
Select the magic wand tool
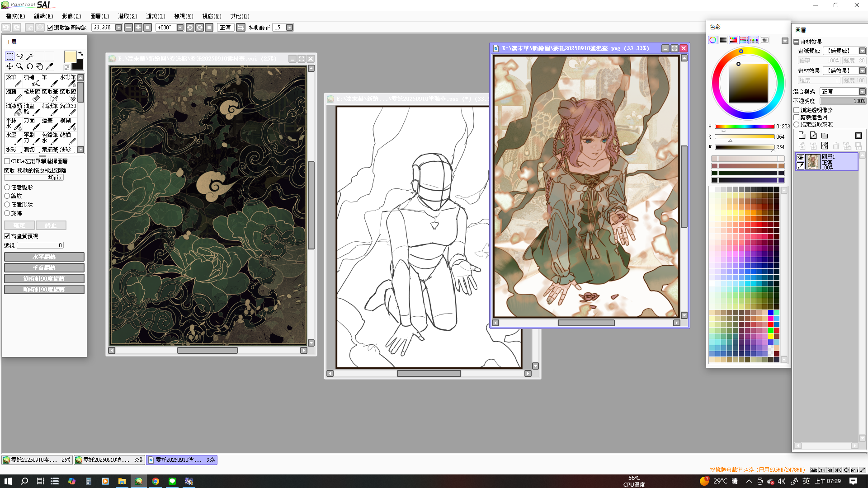(x=29, y=56)
